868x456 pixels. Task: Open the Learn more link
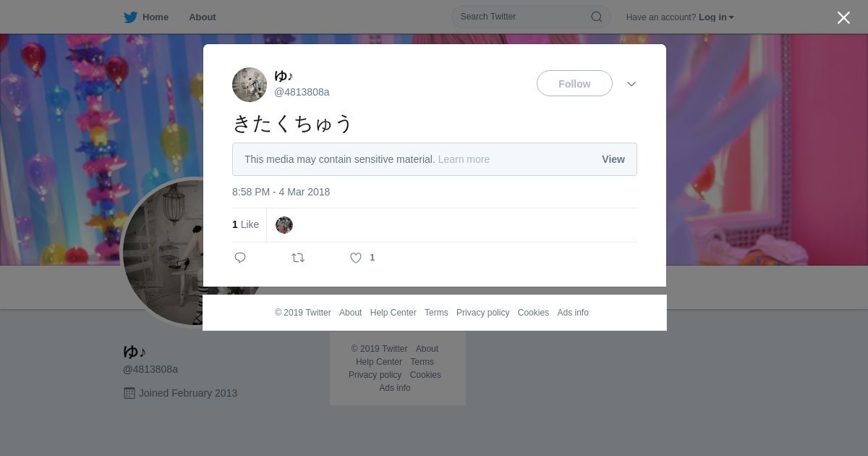tap(464, 159)
